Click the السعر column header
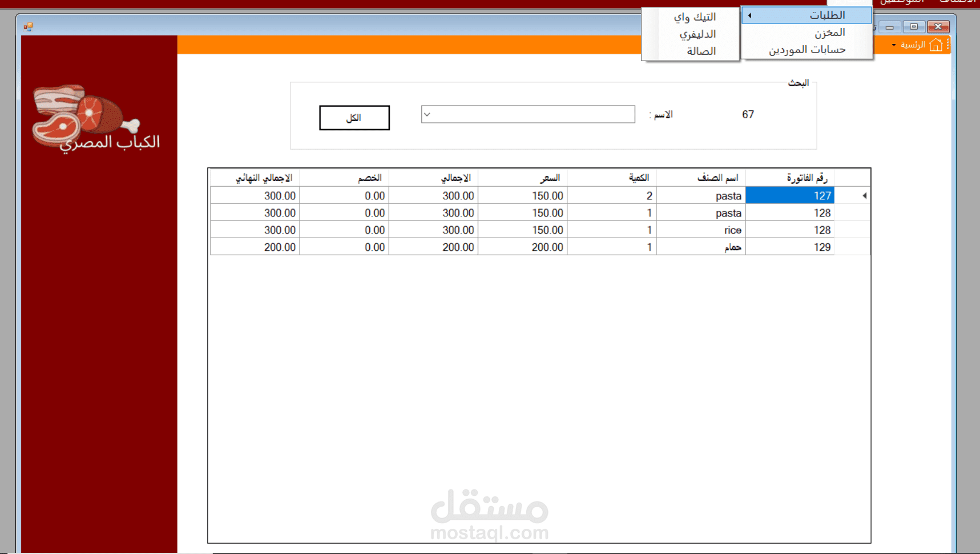Viewport: 980px width, 554px height. click(523, 178)
